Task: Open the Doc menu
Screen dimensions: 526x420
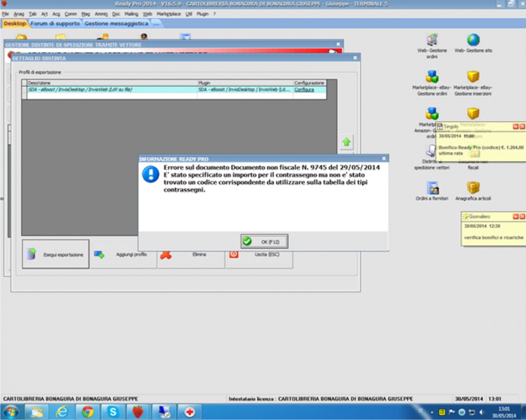Action: [116, 14]
